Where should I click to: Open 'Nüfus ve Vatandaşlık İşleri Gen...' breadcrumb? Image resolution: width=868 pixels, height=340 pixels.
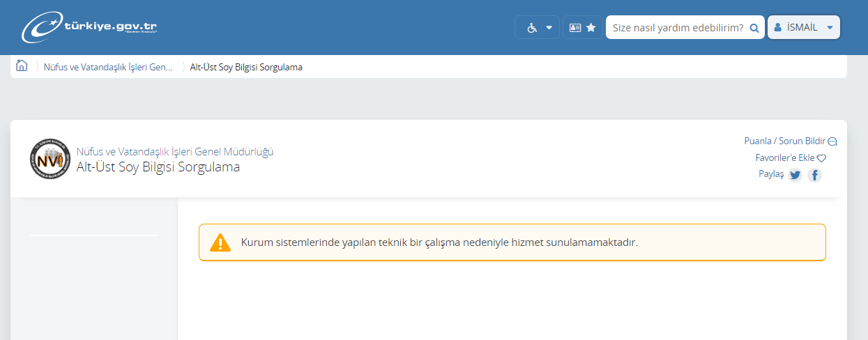pos(108,68)
